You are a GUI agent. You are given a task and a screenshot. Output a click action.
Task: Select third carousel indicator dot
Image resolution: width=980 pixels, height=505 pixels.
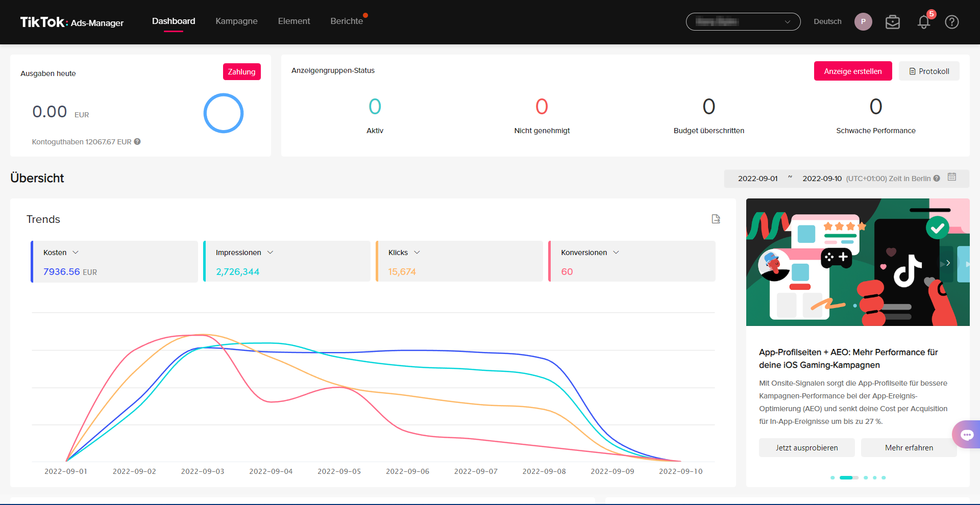(866, 478)
